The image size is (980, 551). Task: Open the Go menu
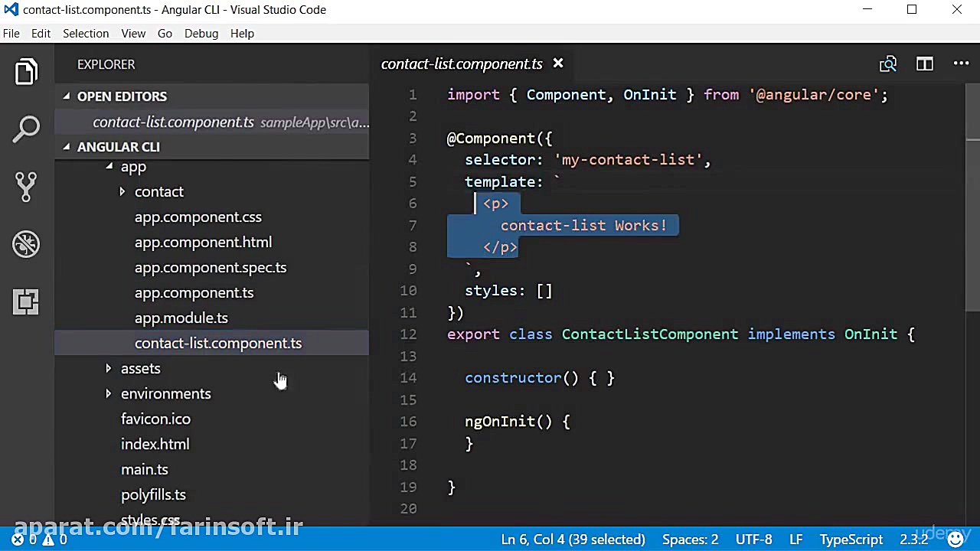(165, 34)
